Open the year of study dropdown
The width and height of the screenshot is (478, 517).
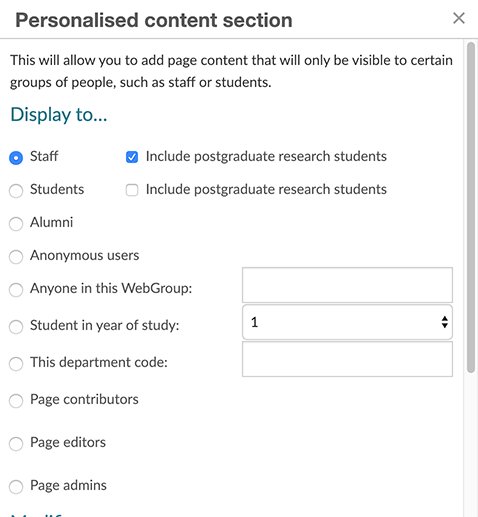tap(347, 322)
